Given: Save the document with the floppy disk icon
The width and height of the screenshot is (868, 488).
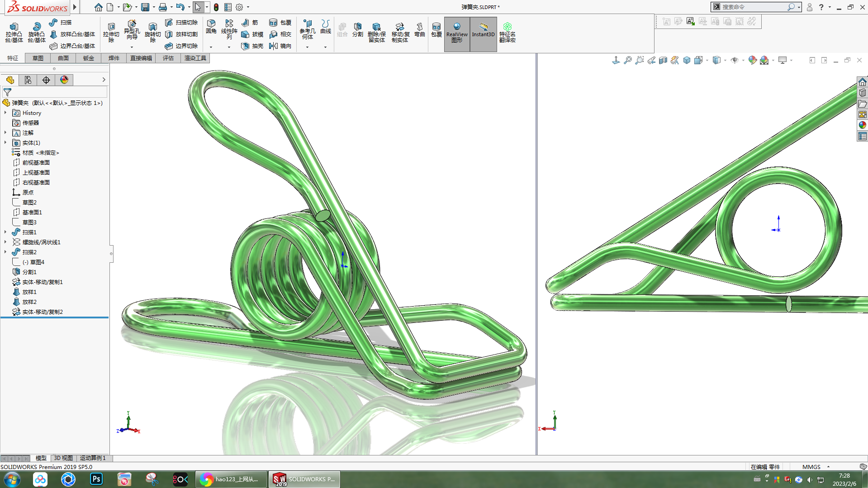Looking at the screenshot, I should (145, 7).
